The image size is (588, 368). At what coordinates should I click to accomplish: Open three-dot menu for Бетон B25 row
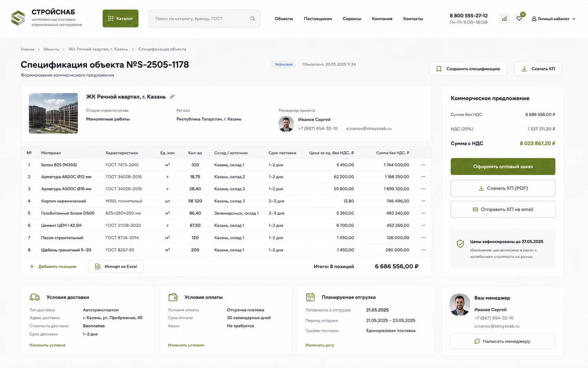coord(423,165)
